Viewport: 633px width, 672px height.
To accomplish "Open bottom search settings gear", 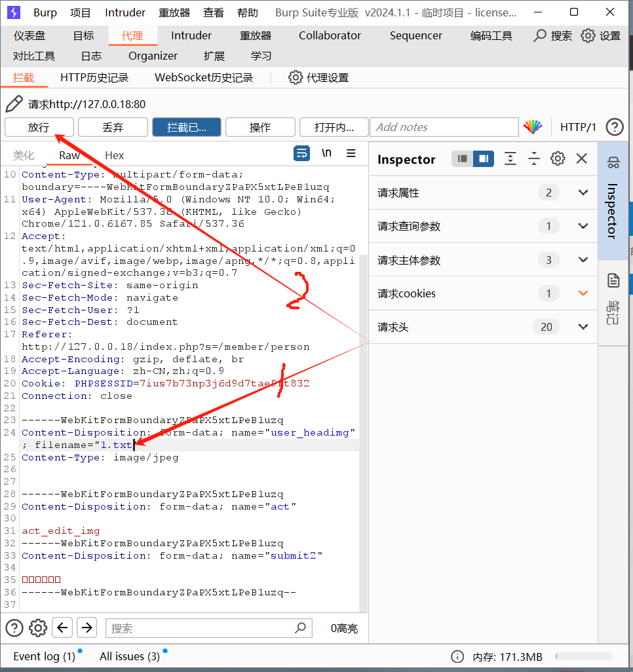I will pyautogui.click(x=38, y=628).
